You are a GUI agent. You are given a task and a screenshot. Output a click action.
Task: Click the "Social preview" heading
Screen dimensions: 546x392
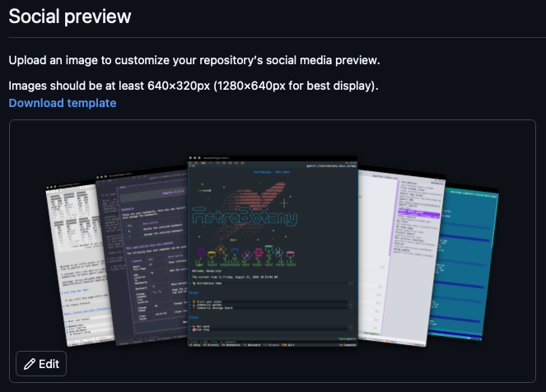point(70,16)
